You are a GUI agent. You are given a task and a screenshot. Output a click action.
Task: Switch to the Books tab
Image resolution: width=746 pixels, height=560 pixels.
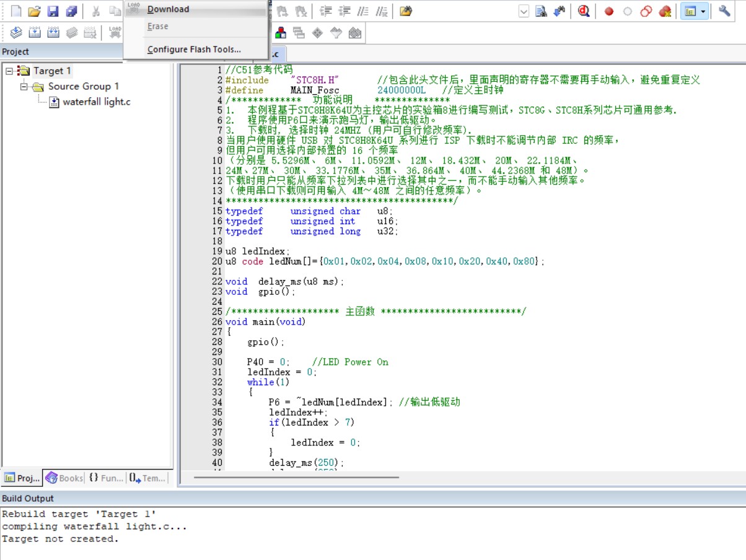tap(64, 478)
